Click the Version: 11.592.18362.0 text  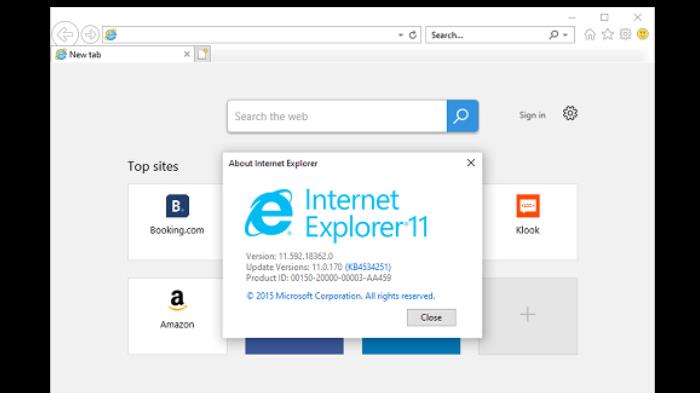[x=289, y=256]
